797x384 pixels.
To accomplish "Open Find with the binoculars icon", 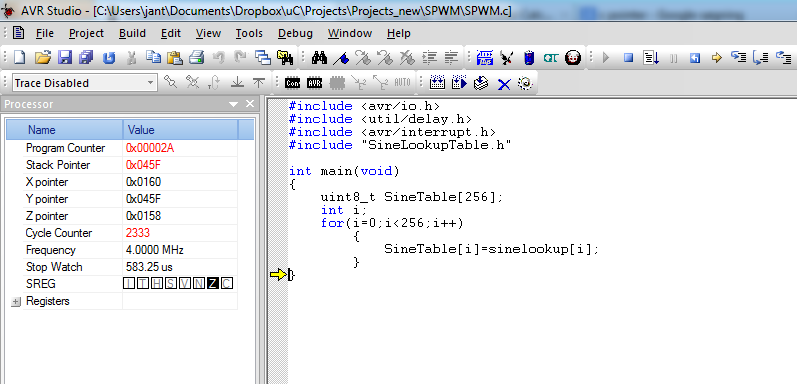I will click(x=319, y=57).
